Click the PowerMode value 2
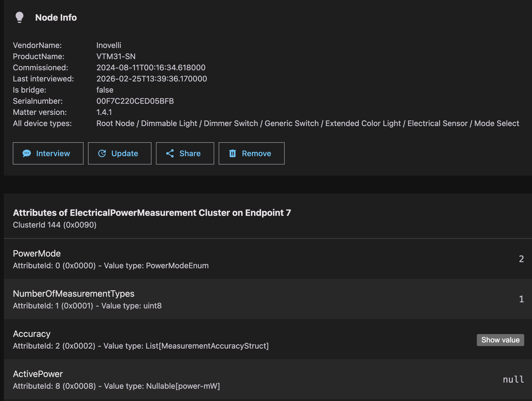Viewport: 532px width, 401px height. coord(521,259)
